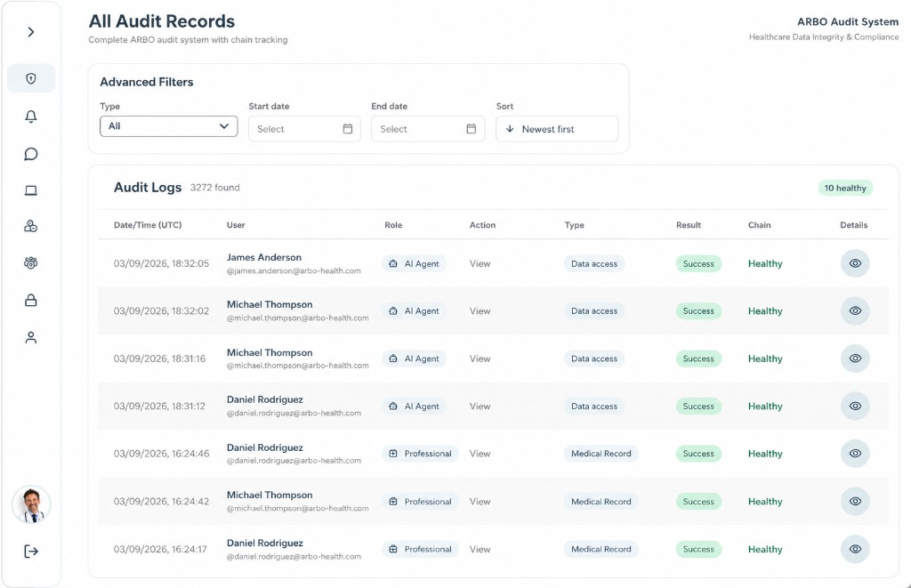Open the people group icon in sidebar
The height and width of the screenshot is (588, 911).
pyautogui.click(x=31, y=263)
